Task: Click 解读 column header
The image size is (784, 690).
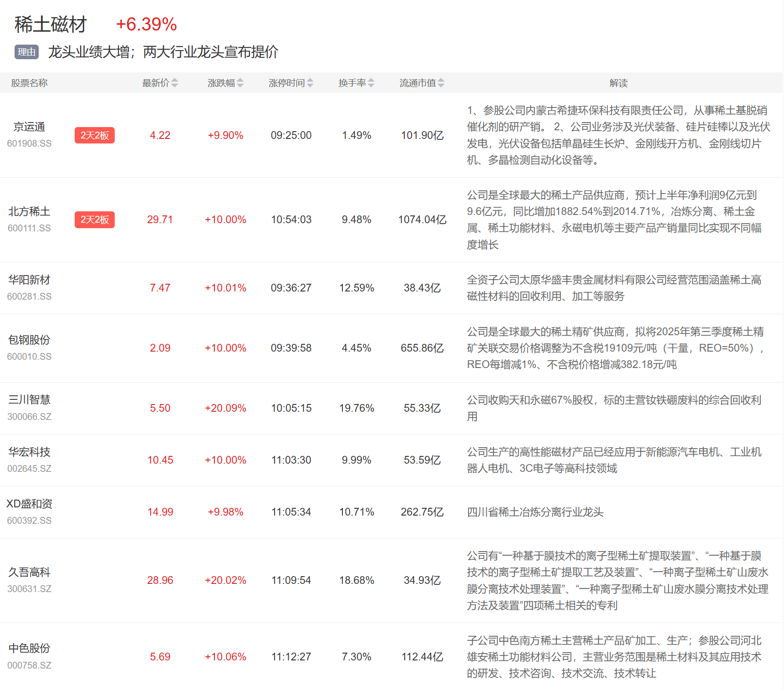Action: coord(619,83)
